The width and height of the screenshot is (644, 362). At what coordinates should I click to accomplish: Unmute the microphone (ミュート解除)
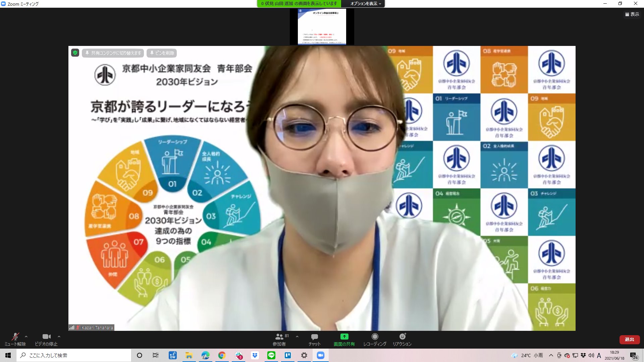click(15, 339)
